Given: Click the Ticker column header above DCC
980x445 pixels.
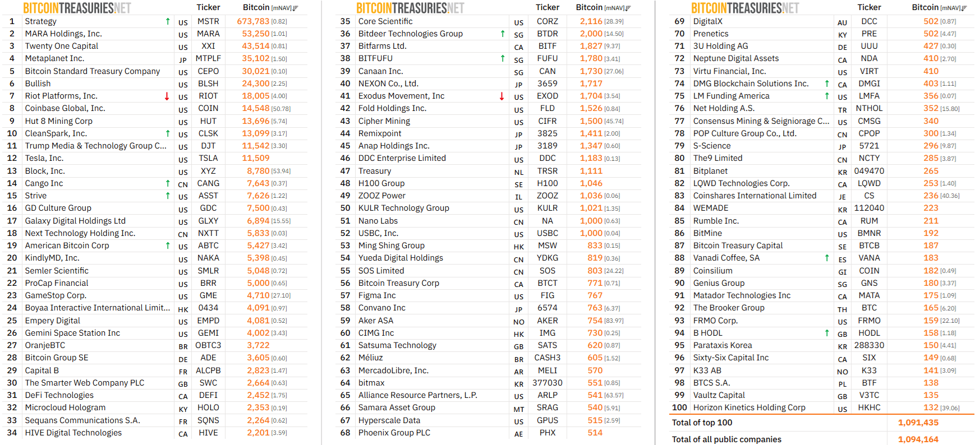Looking at the screenshot, I should point(869,7).
